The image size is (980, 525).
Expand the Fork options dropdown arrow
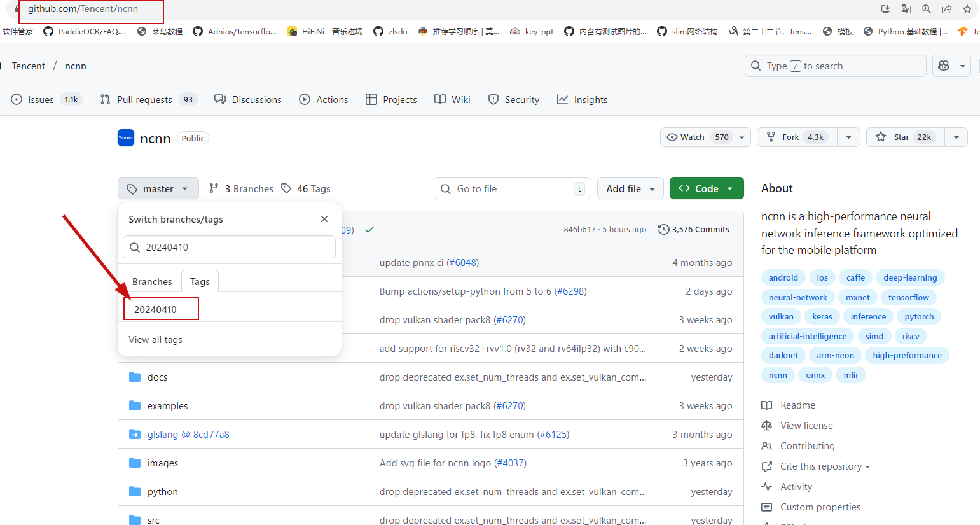[x=848, y=137]
